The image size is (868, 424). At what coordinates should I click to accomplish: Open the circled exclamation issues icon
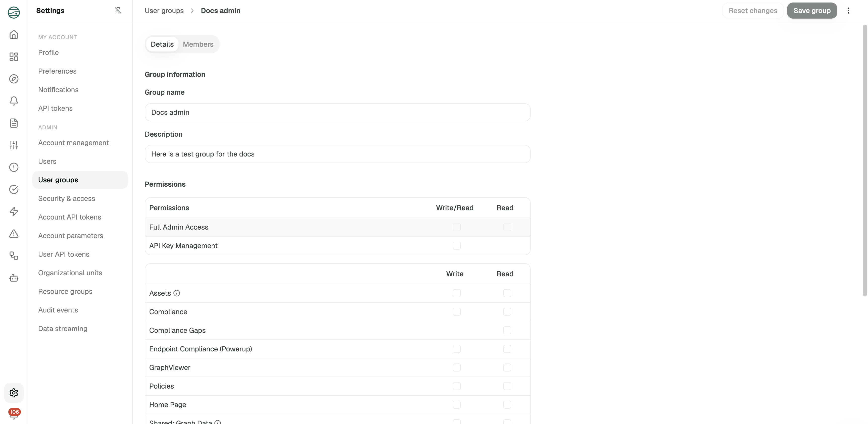14,167
